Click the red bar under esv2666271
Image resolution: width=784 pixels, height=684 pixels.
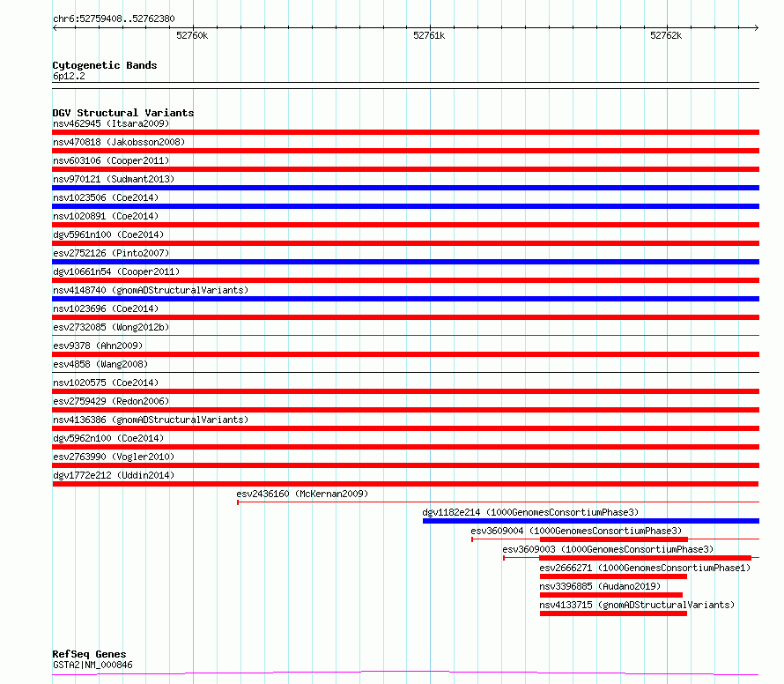click(x=613, y=576)
